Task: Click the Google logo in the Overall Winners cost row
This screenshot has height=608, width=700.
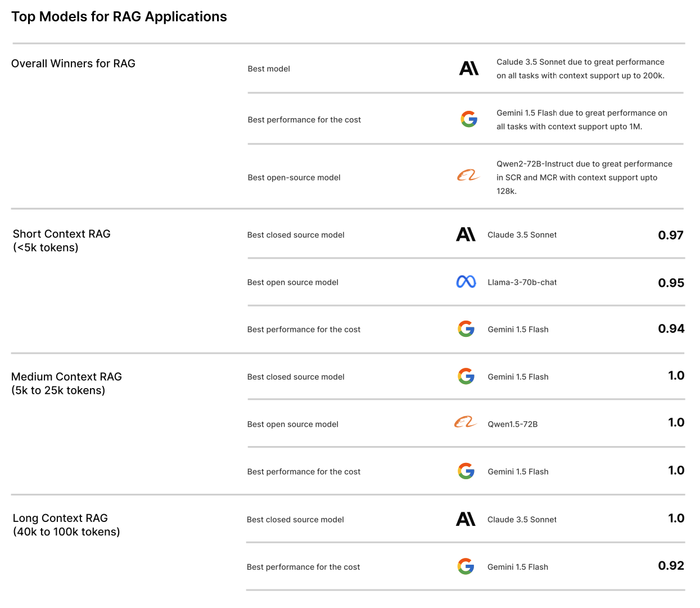Action: [x=469, y=119]
